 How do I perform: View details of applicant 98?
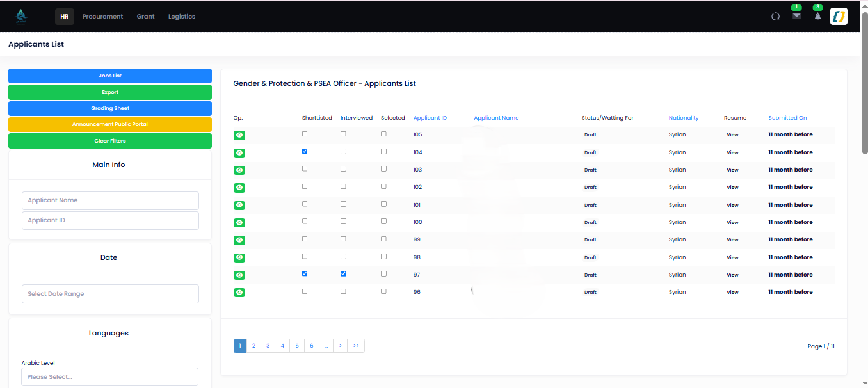pyautogui.click(x=239, y=258)
